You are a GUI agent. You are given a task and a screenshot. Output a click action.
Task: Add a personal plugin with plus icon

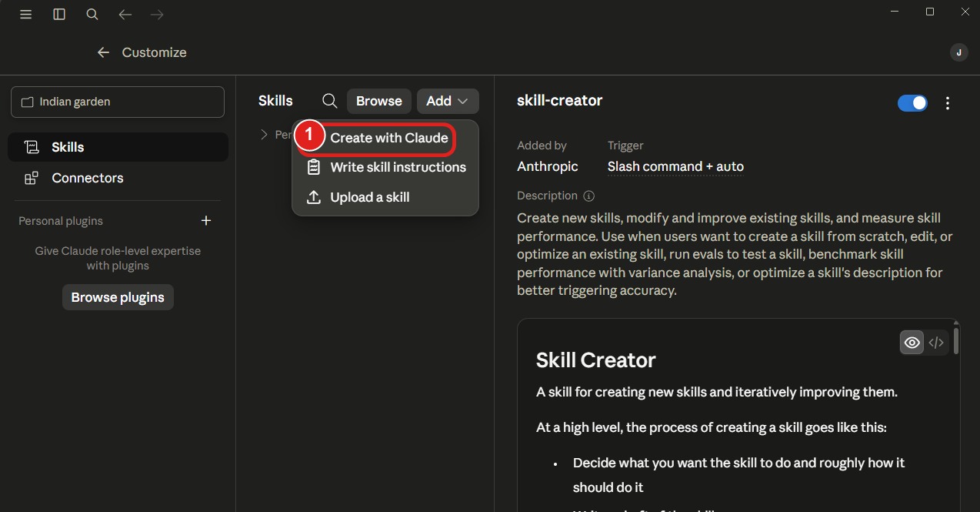click(x=206, y=221)
